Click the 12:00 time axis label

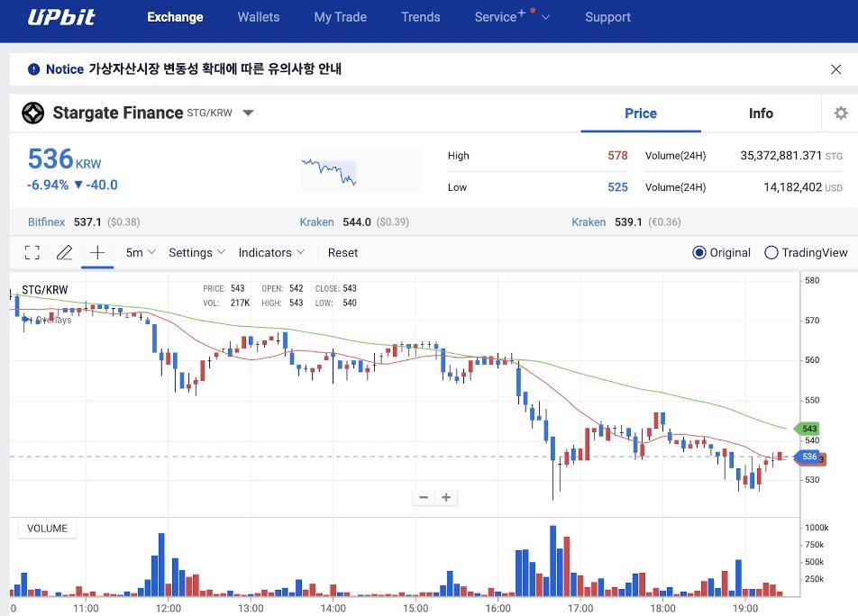168,609
